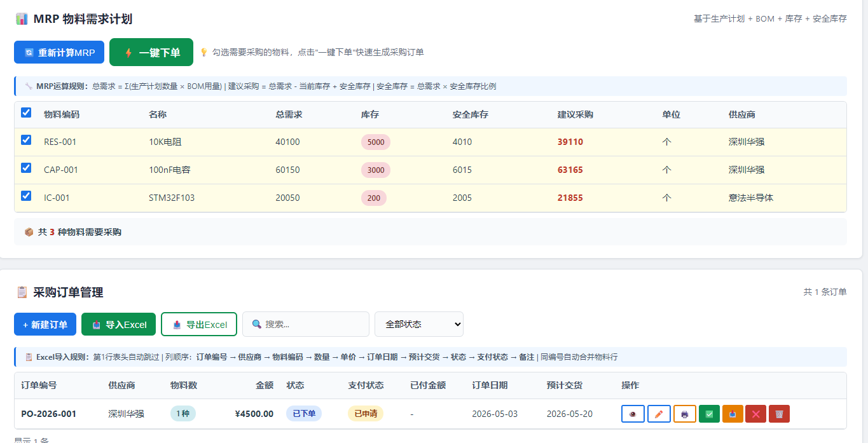Click total demand value 40100
Viewport: 868px width, 443px height.
pyautogui.click(x=288, y=142)
